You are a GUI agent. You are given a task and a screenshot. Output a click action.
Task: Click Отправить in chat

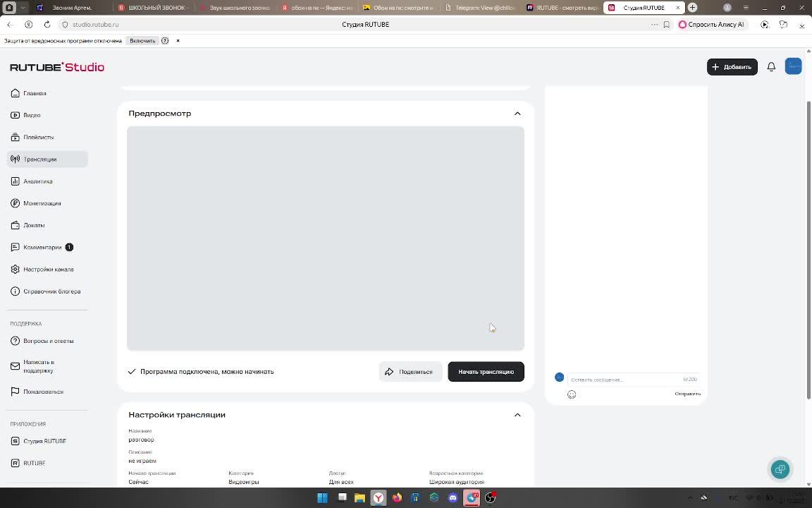click(687, 394)
